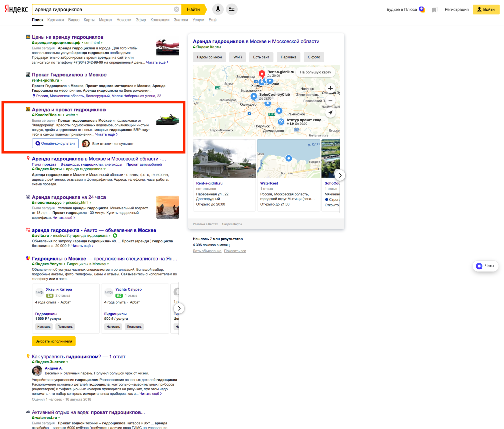Viewport: 504px width, 429px height.
Task: Zoom in on the map with the plus
Action: click(330, 88)
